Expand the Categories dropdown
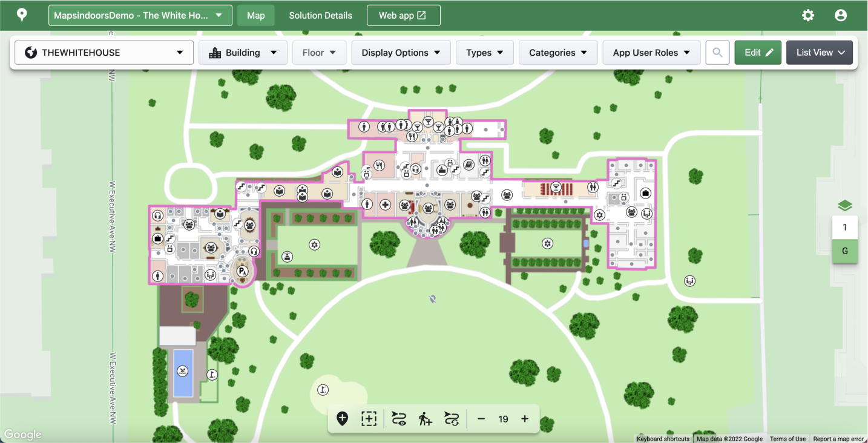Screen dimensions: 868x443 (x=557, y=53)
